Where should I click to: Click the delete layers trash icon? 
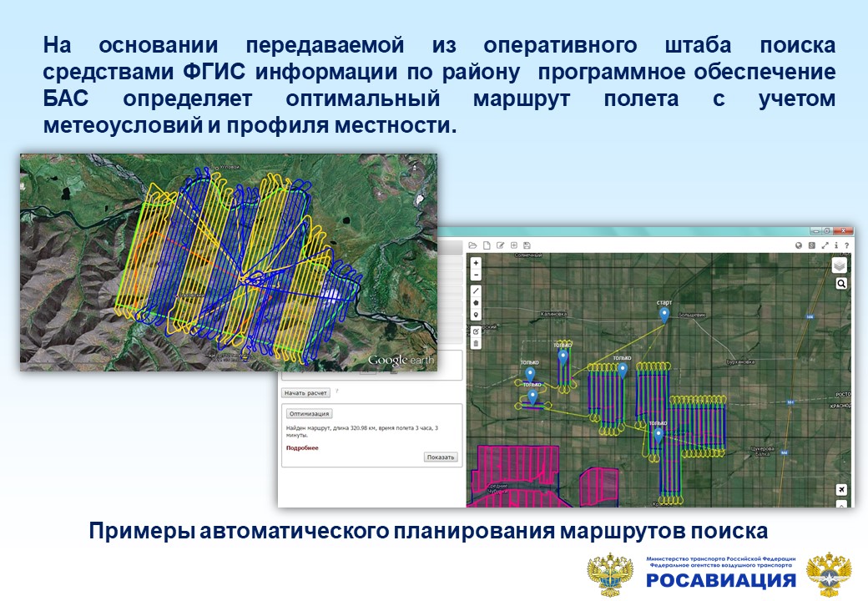coord(476,343)
